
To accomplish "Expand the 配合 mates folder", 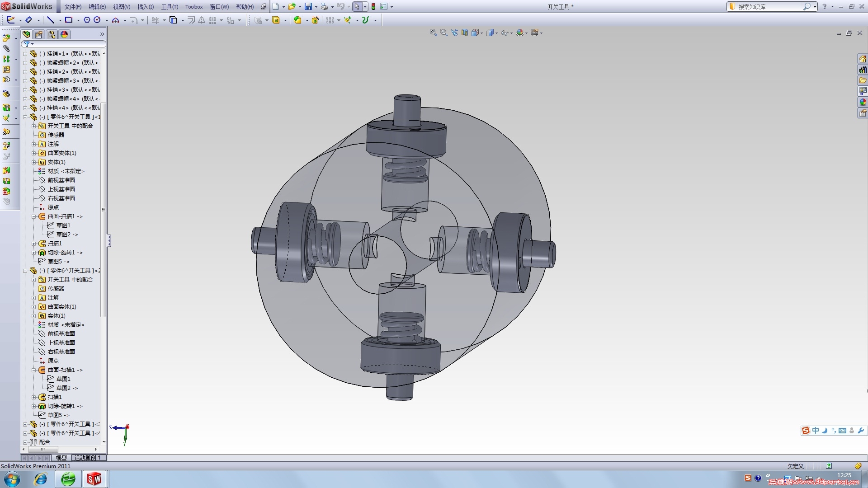I will pyautogui.click(x=25, y=442).
